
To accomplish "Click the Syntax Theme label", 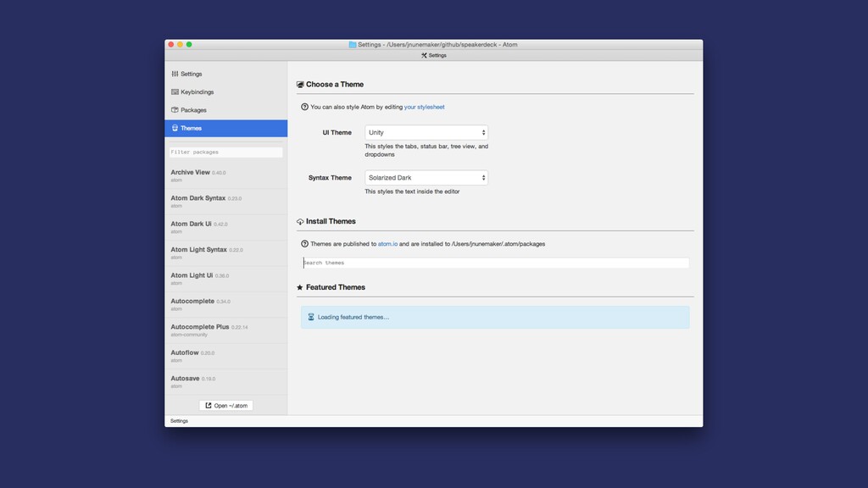I will tap(330, 178).
